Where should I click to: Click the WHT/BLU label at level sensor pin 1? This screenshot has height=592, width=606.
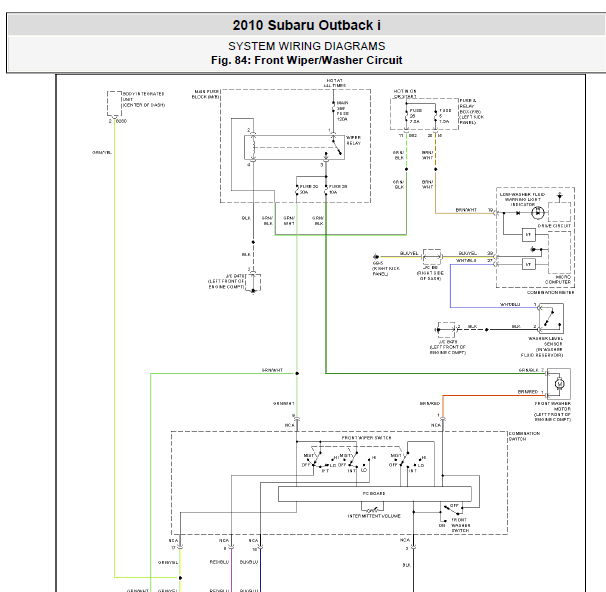pyautogui.click(x=510, y=305)
